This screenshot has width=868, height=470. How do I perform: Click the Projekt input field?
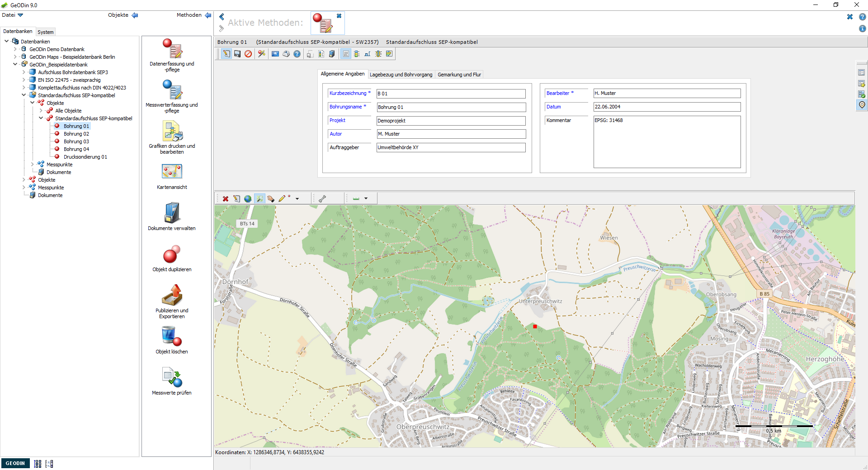click(451, 121)
